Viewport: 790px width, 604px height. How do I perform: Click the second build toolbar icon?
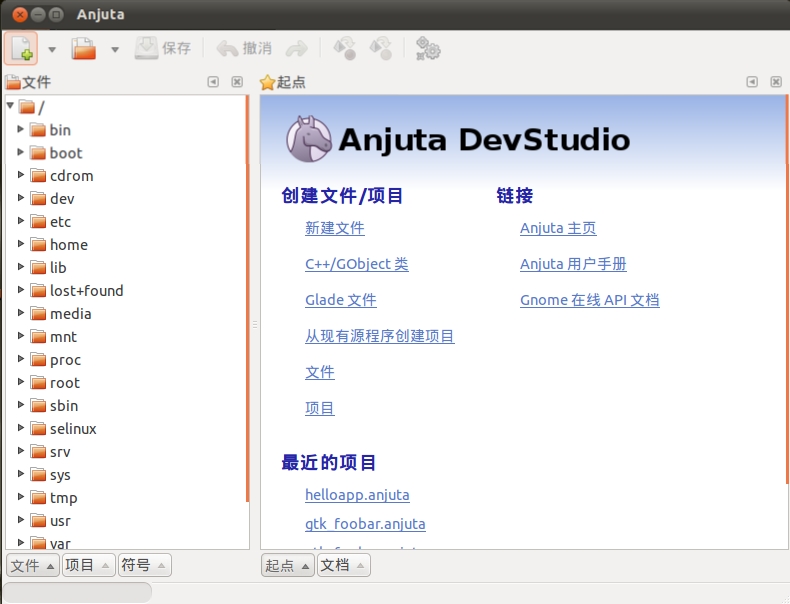click(x=381, y=48)
